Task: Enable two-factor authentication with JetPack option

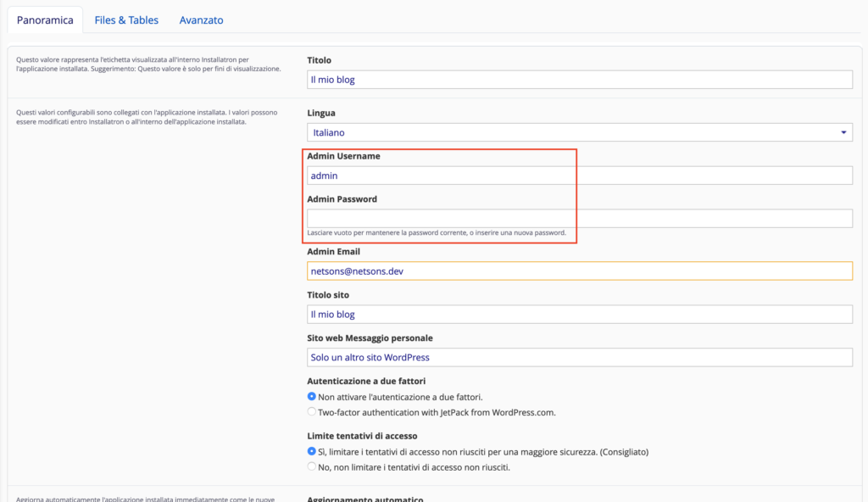Action: 312,412
